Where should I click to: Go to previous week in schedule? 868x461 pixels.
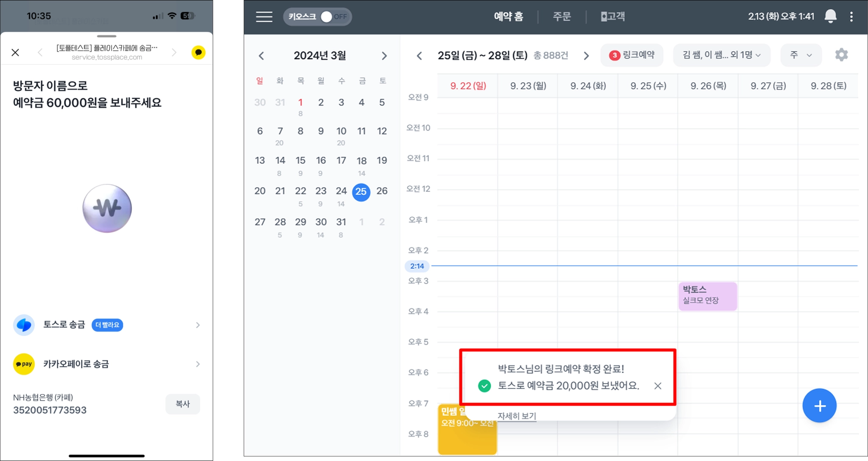pos(419,56)
